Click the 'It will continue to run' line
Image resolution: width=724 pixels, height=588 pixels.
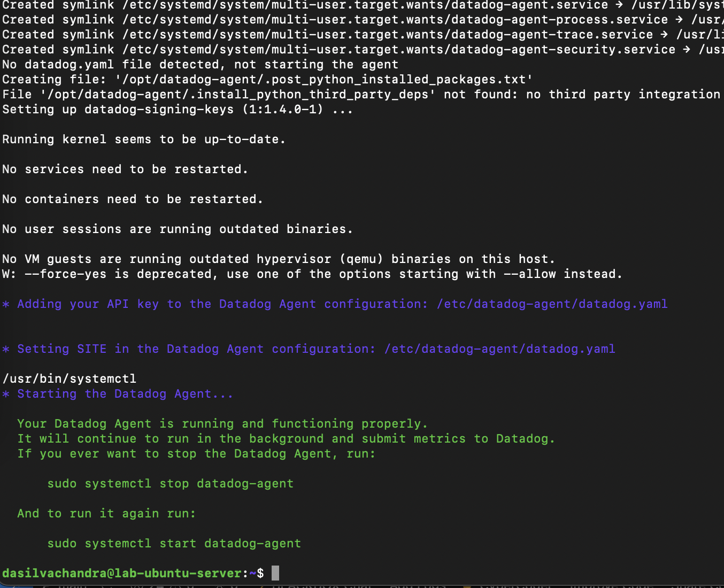[286, 439]
